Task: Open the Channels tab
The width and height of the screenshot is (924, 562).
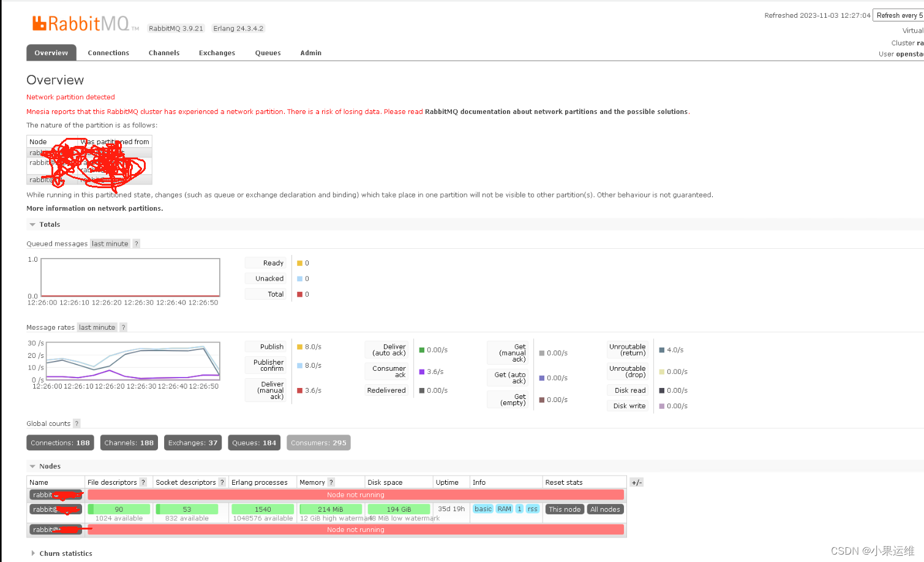Action: point(164,53)
